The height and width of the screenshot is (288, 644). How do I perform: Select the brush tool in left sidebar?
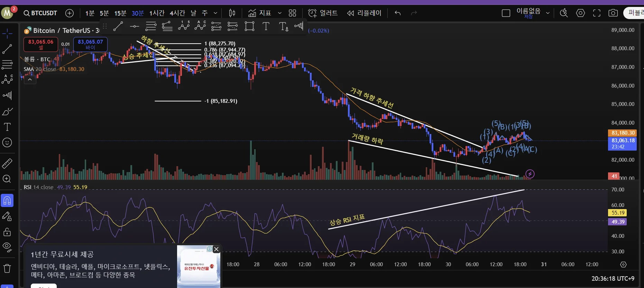pos(7,111)
